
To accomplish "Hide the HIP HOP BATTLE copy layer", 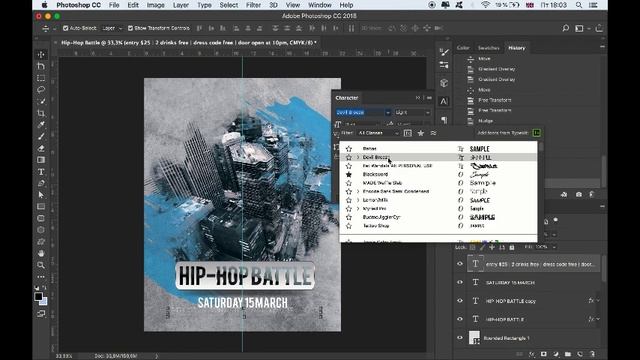I will pyautogui.click(x=460, y=301).
